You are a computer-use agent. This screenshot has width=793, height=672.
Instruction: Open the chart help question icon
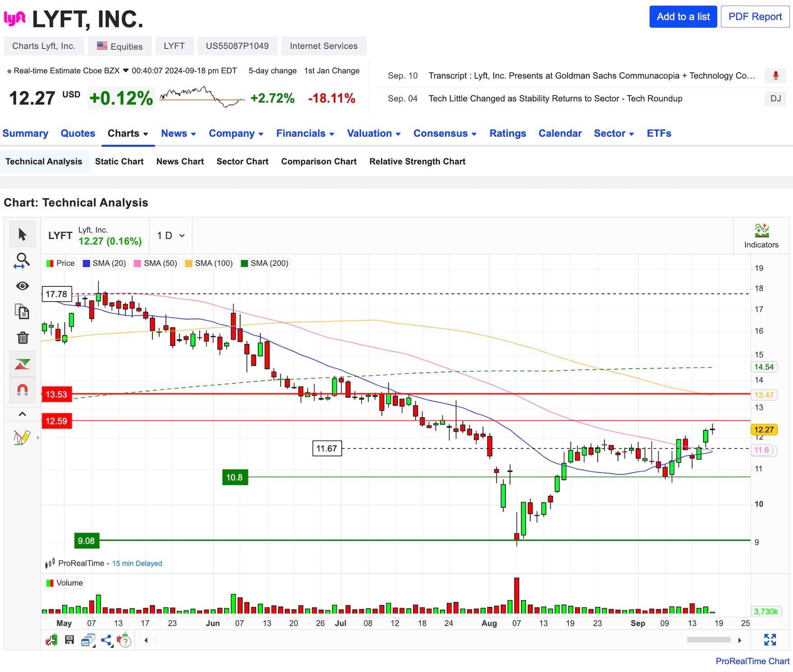pyautogui.click(x=124, y=640)
